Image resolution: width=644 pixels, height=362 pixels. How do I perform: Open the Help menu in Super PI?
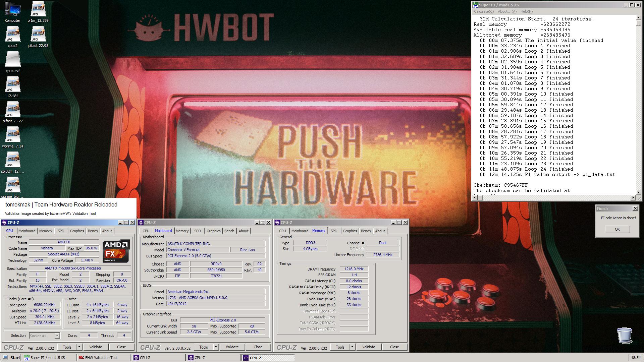click(526, 11)
